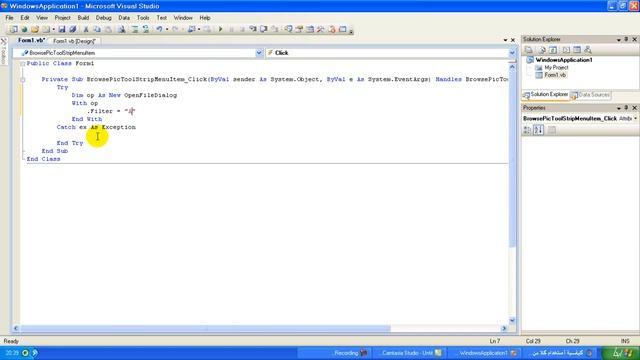Open the Undo history dropdown arrow

coord(167,29)
